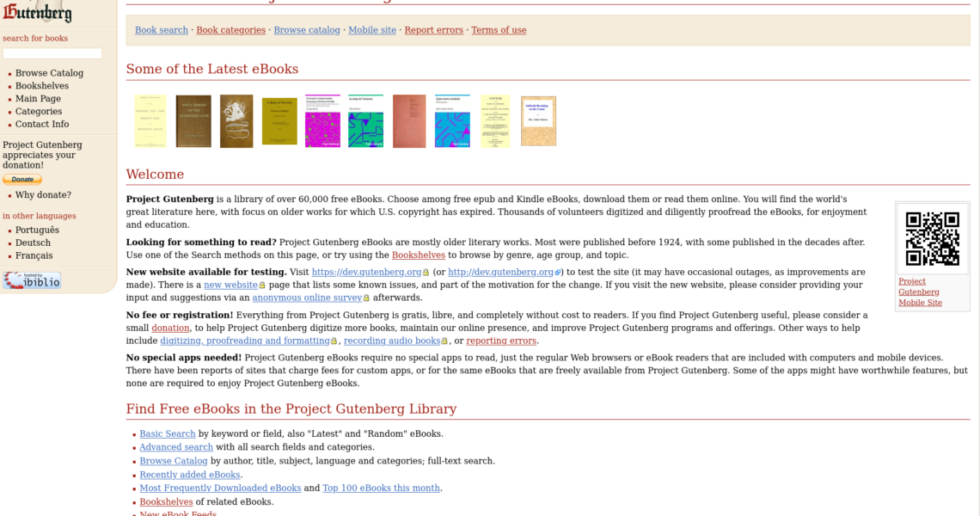Open the anonymous online survey link
980x516 pixels.
307,298
